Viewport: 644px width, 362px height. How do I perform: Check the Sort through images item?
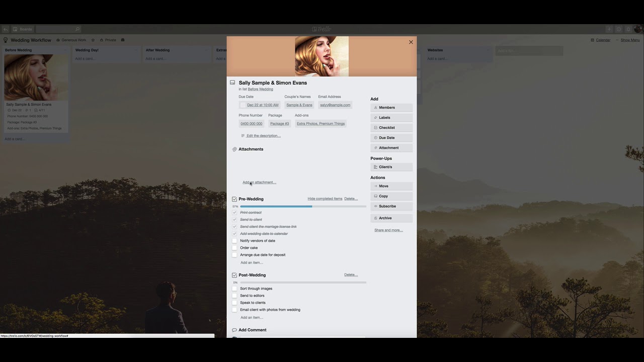tap(234, 289)
